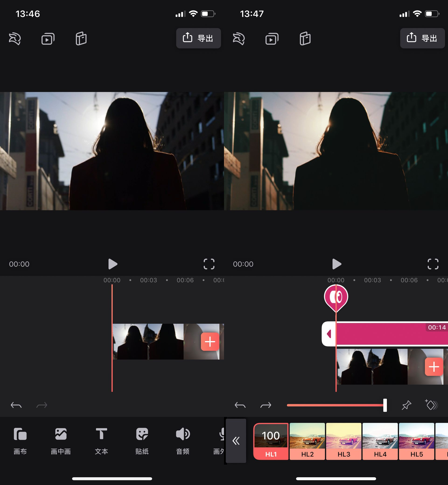
Task: Open the help book icon in left top bar
Action: click(81, 38)
